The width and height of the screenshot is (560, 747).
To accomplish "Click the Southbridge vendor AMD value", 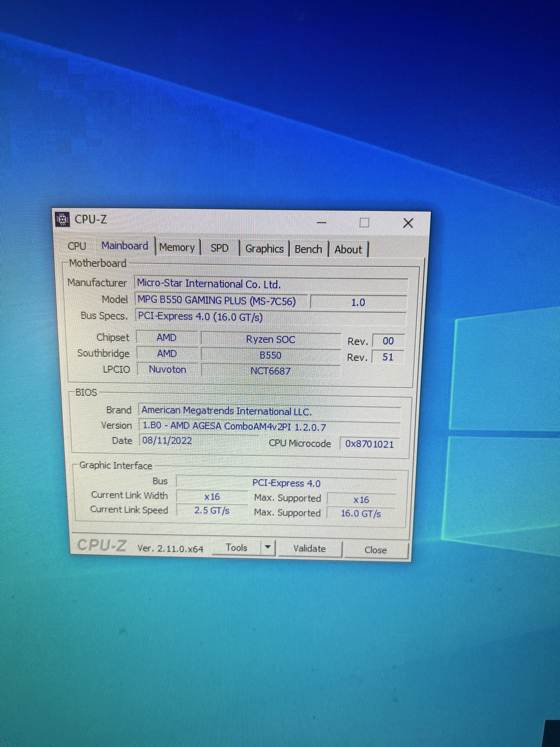I will pos(167,353).
